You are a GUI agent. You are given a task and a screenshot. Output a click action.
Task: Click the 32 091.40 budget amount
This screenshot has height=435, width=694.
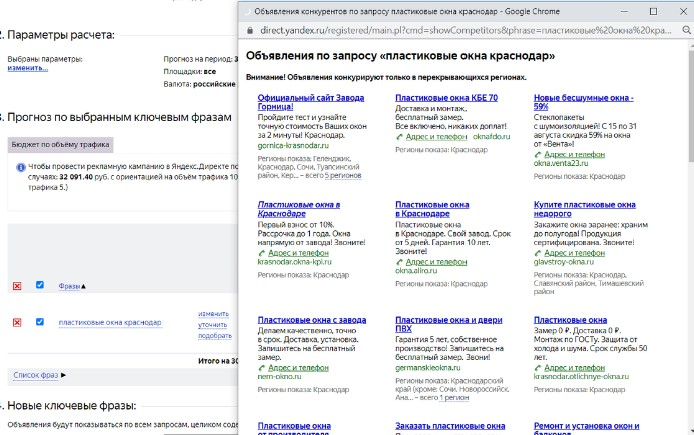point(76,177)
